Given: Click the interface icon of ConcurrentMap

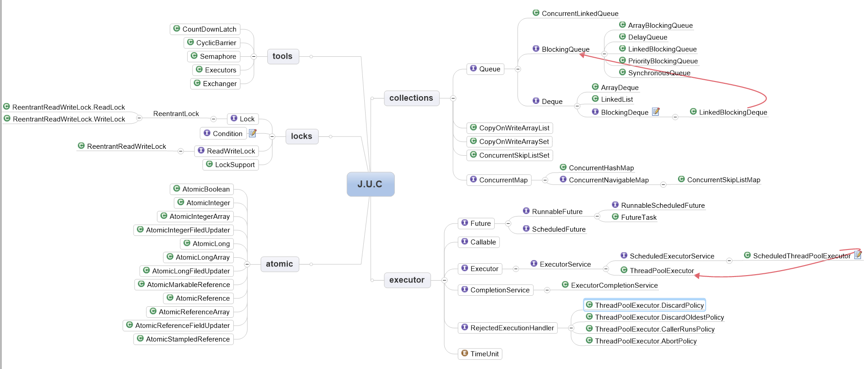Looking at the screenshot, I should [474, 179].
